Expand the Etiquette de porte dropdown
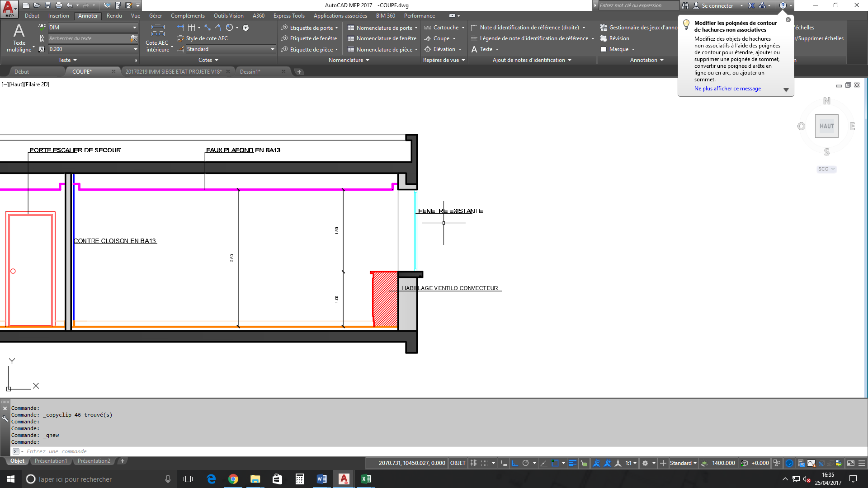The image size is (868, 488). pos(337,28)
